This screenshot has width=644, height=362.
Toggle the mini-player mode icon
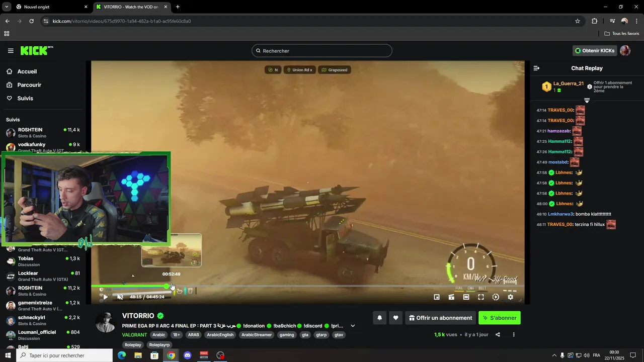point(437,297)
